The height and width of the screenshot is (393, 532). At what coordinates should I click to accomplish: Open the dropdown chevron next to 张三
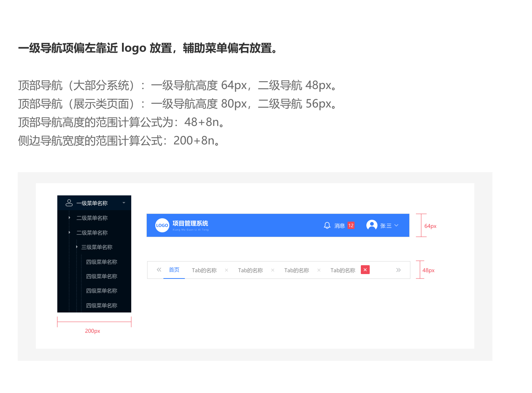pos(396,225)
